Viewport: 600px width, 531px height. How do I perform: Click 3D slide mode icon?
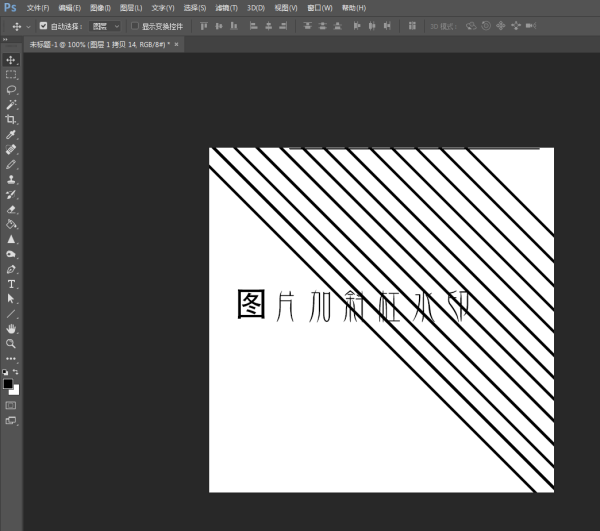(x=516, y=26)
